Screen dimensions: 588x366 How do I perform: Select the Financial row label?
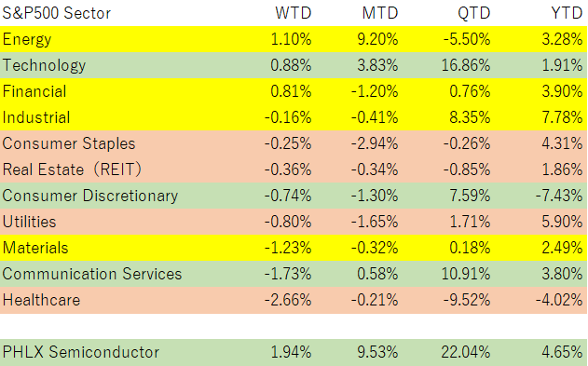[x=34, y=91]
